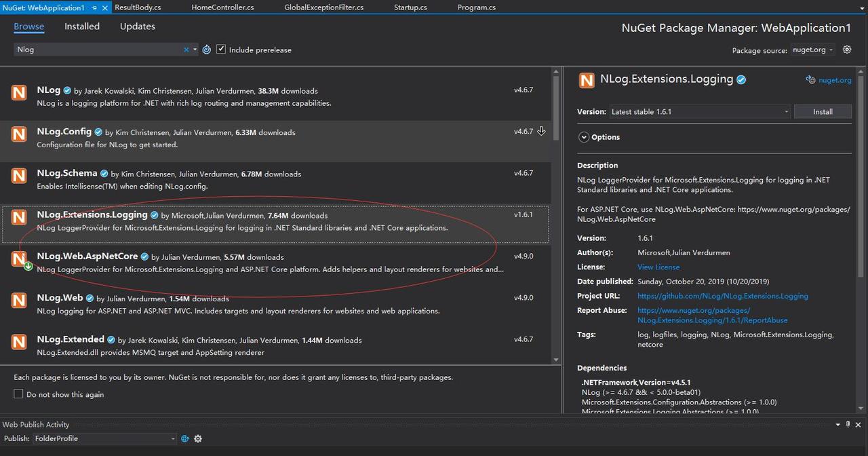Close the NuGet: WebApplication1 tab
This screenshot has height=456, width=868.
click(x=105, y=7)
